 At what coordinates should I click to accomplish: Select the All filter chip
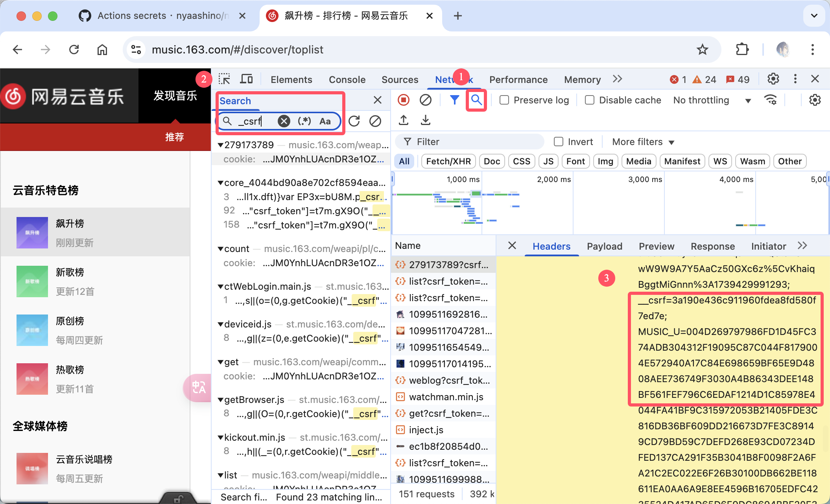coord(404,161)
